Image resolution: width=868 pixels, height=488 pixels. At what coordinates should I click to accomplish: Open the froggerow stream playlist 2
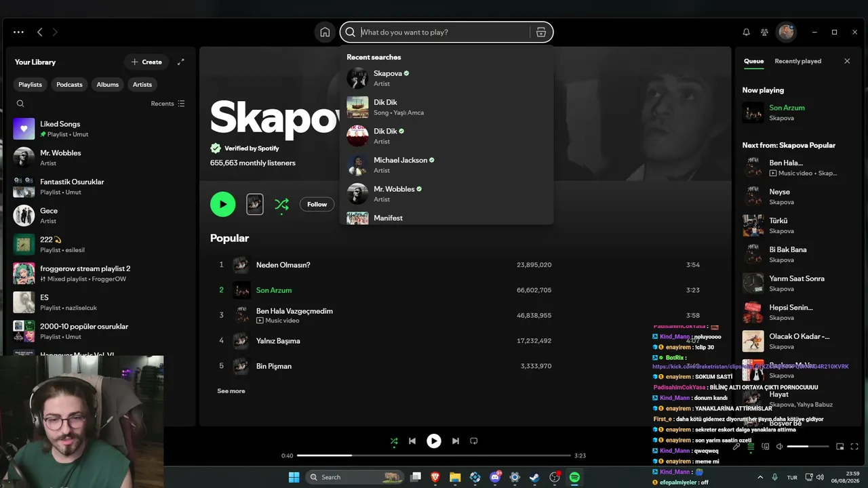(100, 273)
